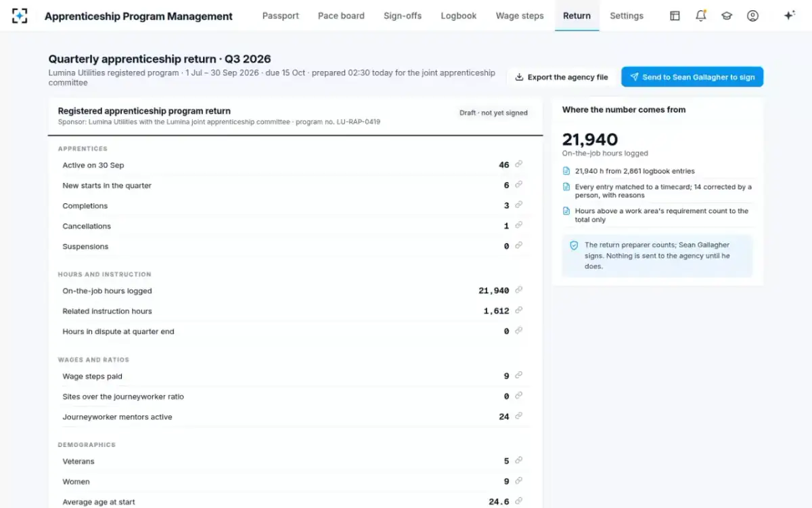Open source link for Completions

519,205
